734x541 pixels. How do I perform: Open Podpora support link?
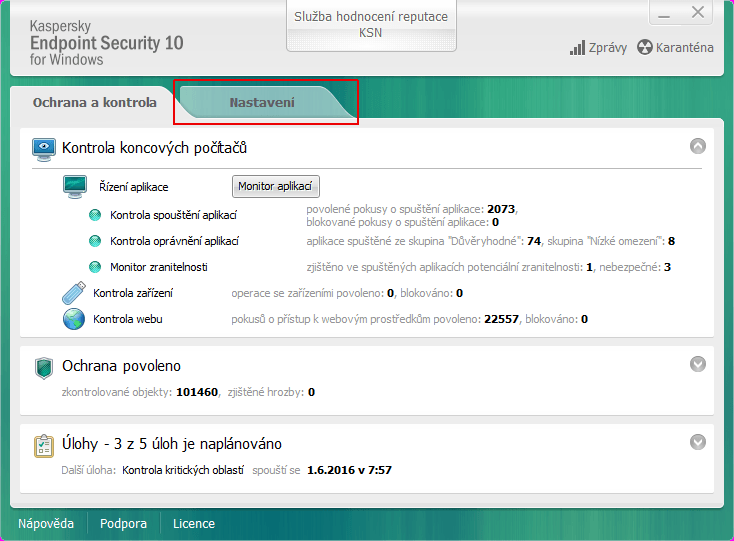pyautogui.click(x=123, y=523)
